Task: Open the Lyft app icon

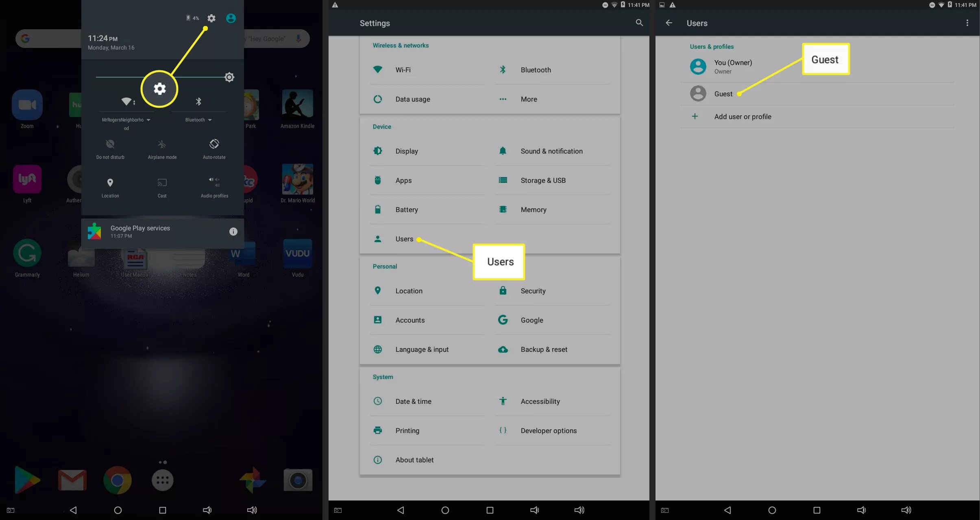Action: click(x=27, y=179)
